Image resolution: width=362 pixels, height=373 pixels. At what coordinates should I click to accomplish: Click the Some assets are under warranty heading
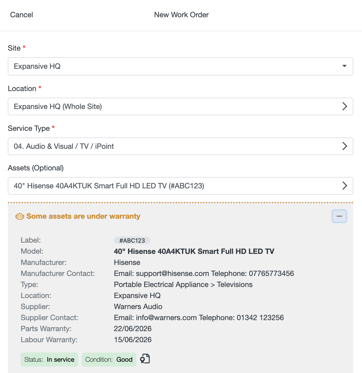(x=83, y=216)
